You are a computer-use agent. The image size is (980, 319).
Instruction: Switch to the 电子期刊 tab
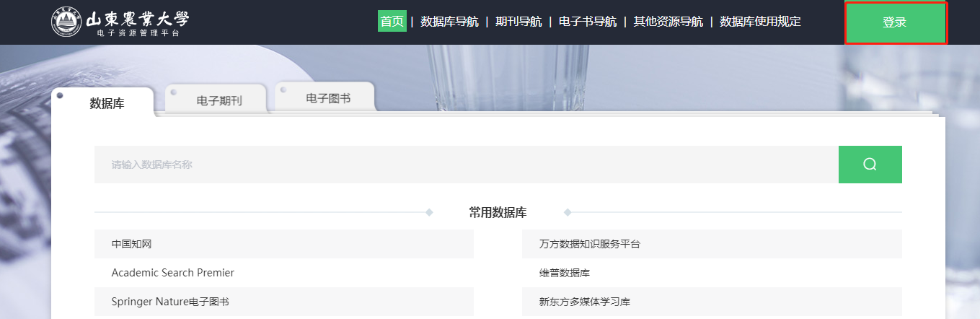pos(219,100)
